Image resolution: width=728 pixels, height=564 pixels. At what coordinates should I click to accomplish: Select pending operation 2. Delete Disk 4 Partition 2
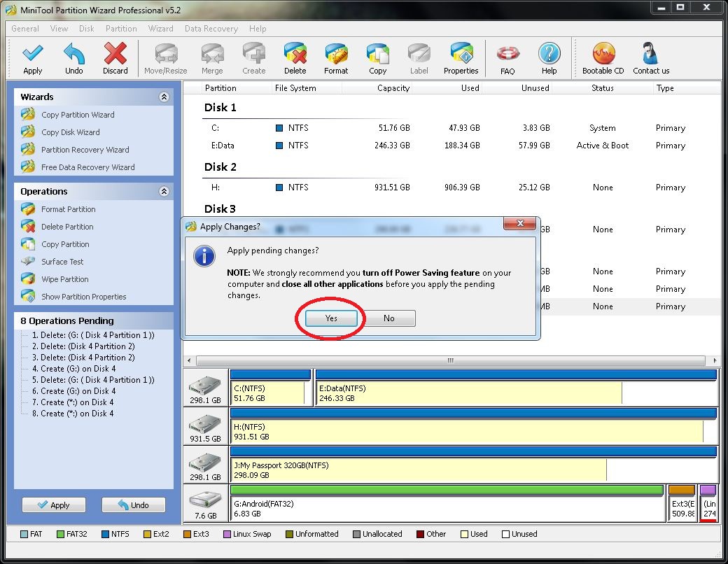click(83, 346)
